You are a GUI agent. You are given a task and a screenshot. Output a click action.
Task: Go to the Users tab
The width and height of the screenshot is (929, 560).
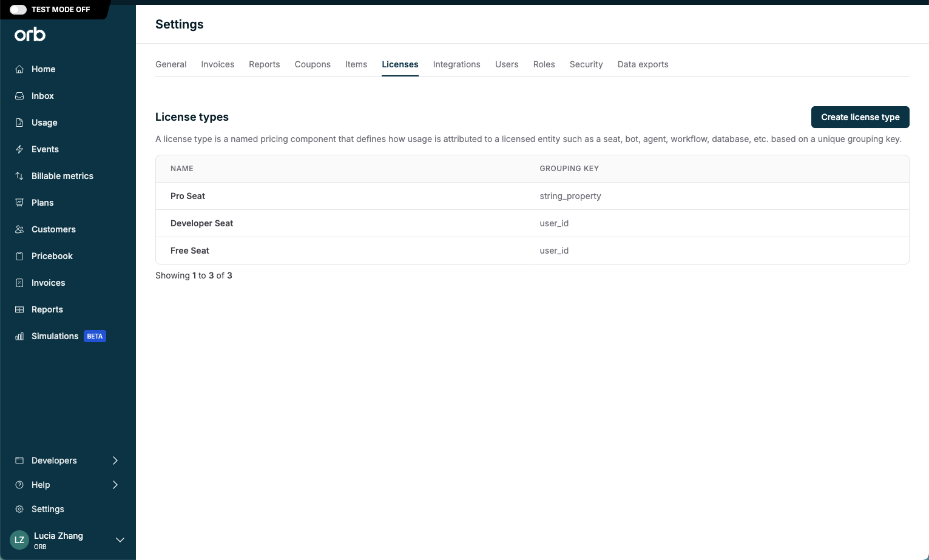pos(507,64)
